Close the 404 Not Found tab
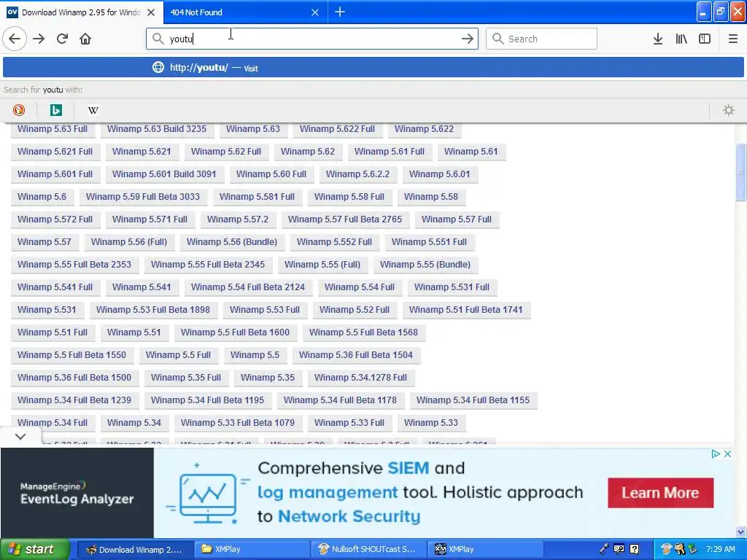Image resolution: width=747 pixels, height=560 pixels. (315, 12)
